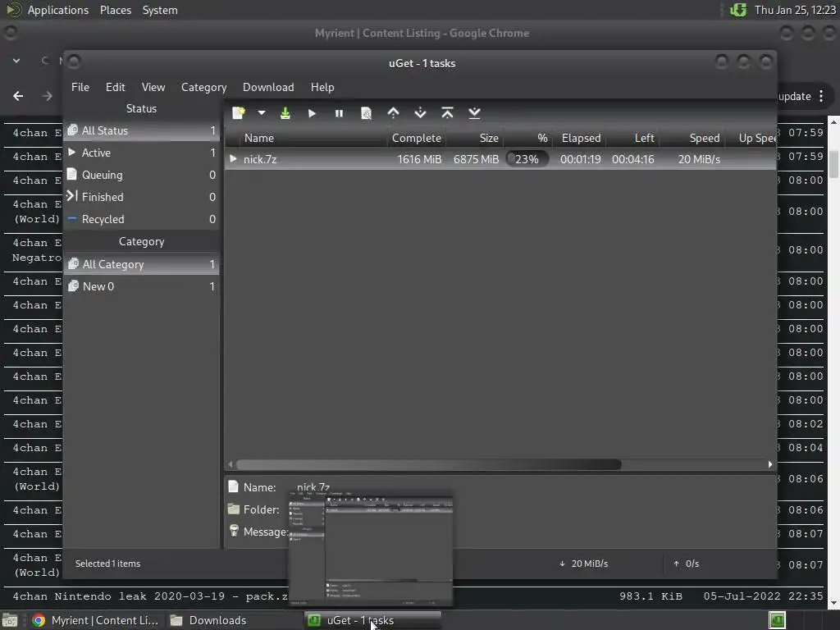Select the Finished status row
Screen dimensions: 840x630
(142, 197)
